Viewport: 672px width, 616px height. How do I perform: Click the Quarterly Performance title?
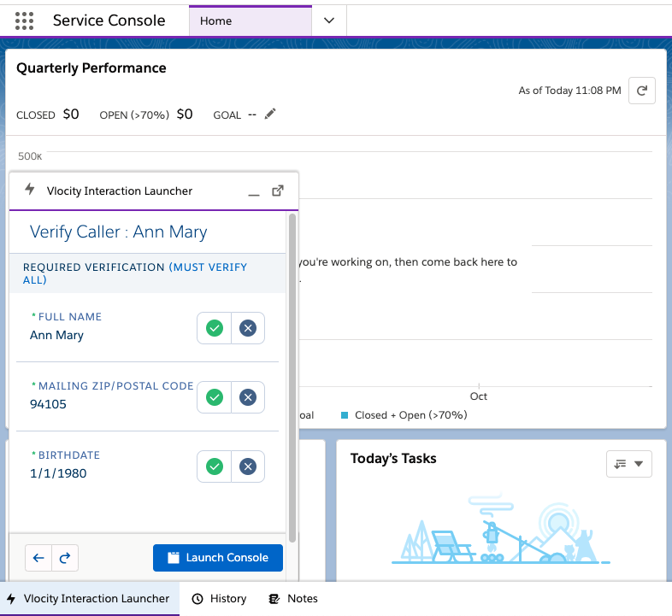click(x=91, y=68)
